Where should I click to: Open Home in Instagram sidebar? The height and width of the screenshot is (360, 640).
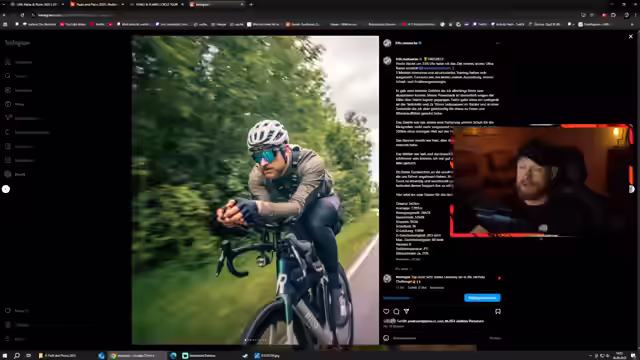coord(8,62)
